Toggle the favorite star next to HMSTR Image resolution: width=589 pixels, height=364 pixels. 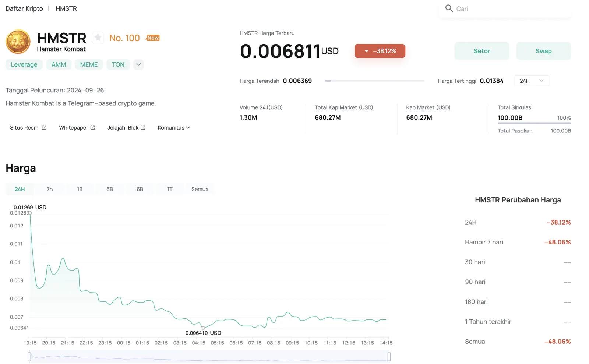(x=98, y=38)
